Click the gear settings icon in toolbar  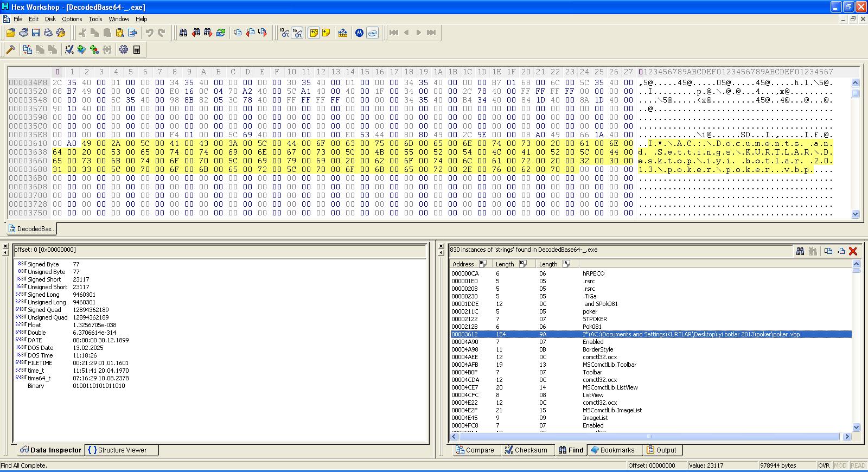coord(124,49)
